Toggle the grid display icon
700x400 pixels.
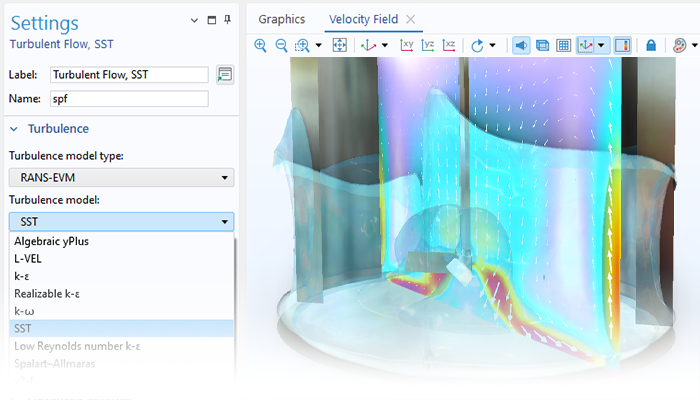tap(564, 45)
